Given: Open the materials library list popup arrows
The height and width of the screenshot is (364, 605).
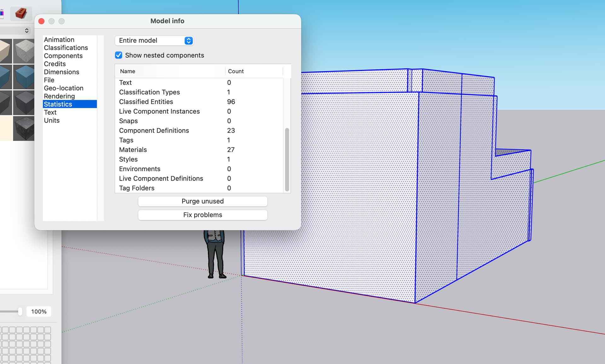Looking at the screenshot, I should 27,31.
